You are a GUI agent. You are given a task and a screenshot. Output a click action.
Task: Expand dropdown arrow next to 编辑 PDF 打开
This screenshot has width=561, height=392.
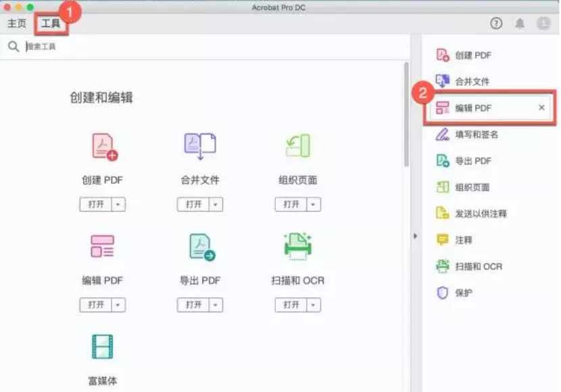coord(118,305)
